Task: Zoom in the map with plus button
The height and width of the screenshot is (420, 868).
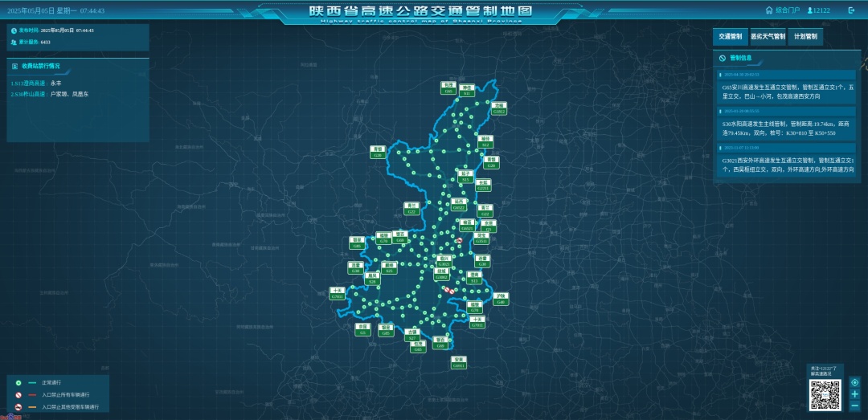Action: (854, 394)
